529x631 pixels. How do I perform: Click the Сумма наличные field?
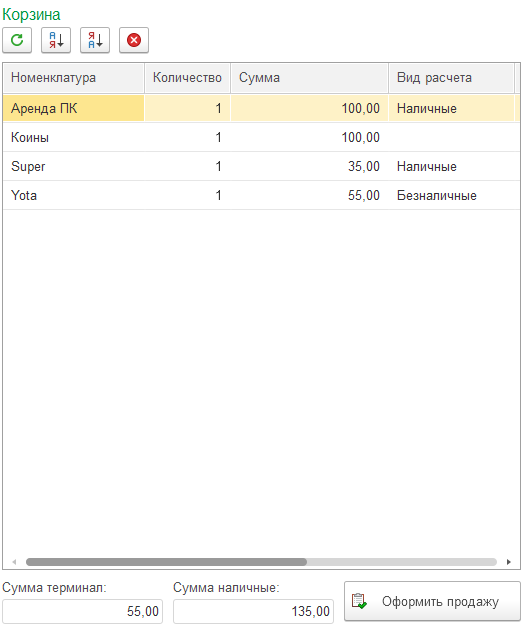tap(253, 612)
